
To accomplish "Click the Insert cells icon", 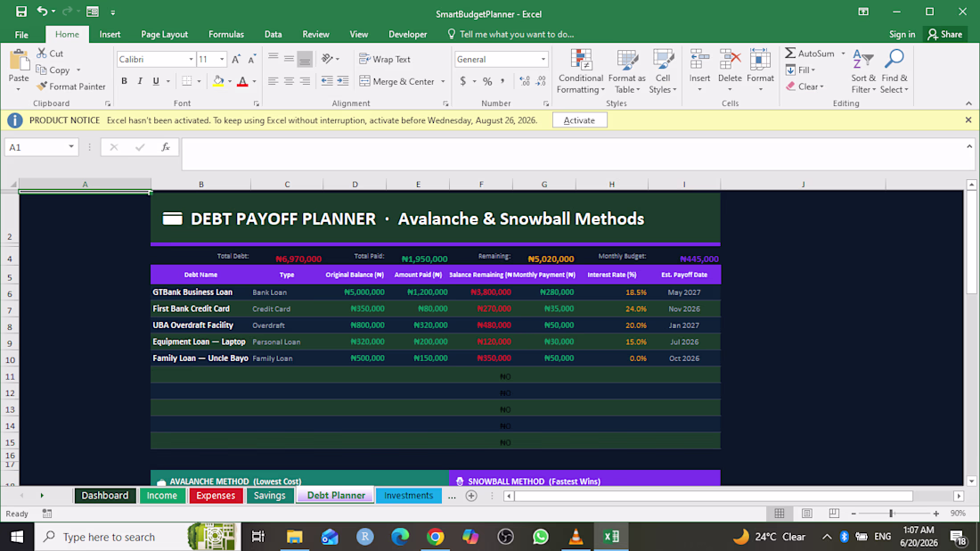I will (699, 60).
